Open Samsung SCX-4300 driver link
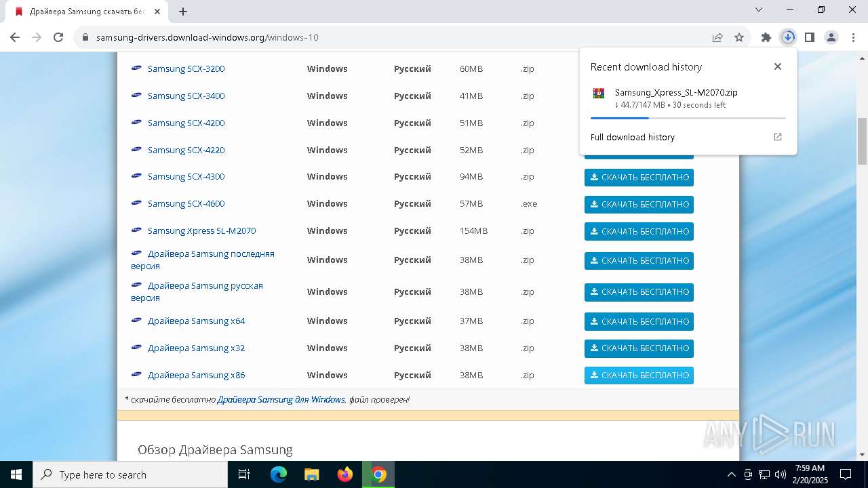Screen dimensions: 868x488 (x=186, y=176)
